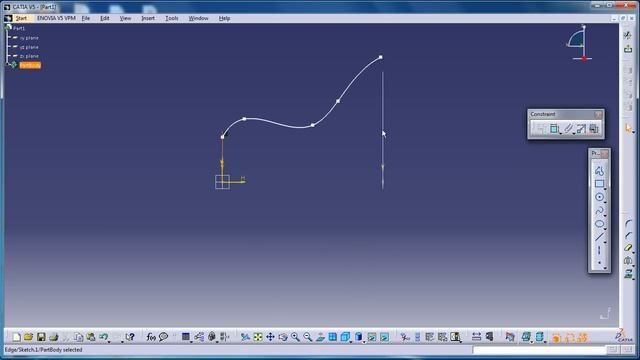Expand the Select tool options arrow

(633, 132)
